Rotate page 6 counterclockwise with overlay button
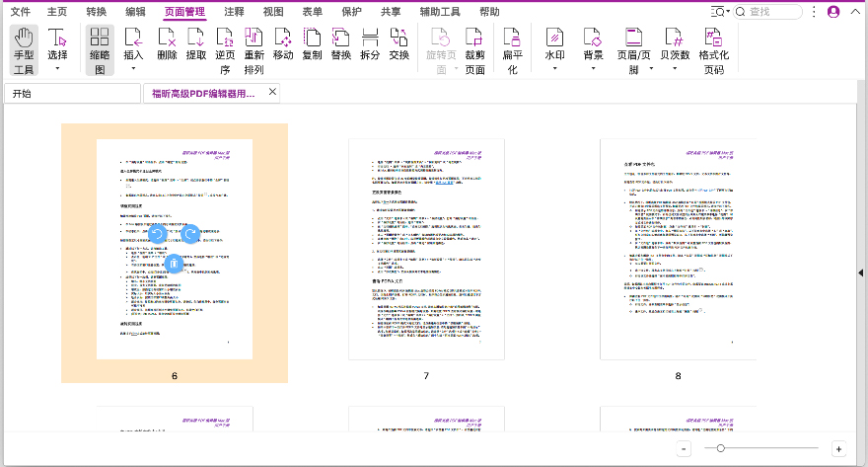 tap(156, 234)
